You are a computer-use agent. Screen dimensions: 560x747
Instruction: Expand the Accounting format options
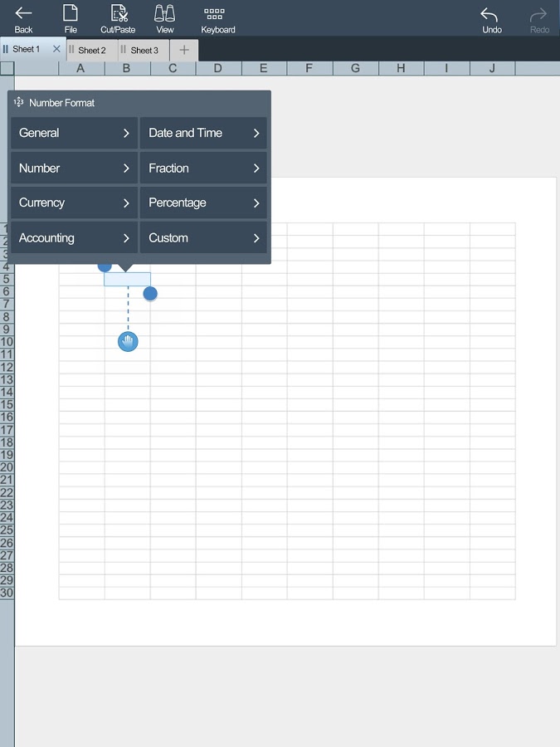coord(75,237)
